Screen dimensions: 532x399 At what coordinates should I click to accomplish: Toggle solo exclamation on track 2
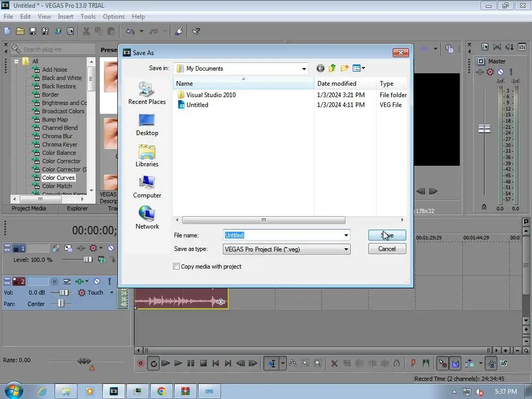point(109,281)
